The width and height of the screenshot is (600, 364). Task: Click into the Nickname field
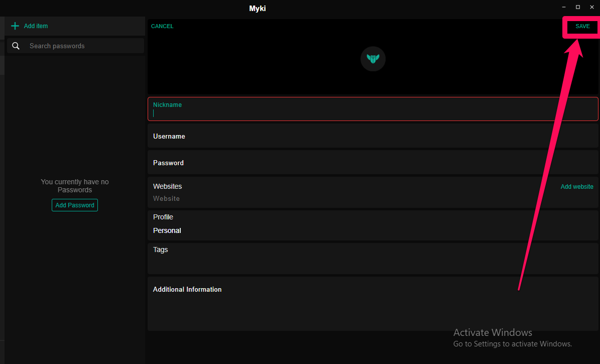(x=373, y=109)
